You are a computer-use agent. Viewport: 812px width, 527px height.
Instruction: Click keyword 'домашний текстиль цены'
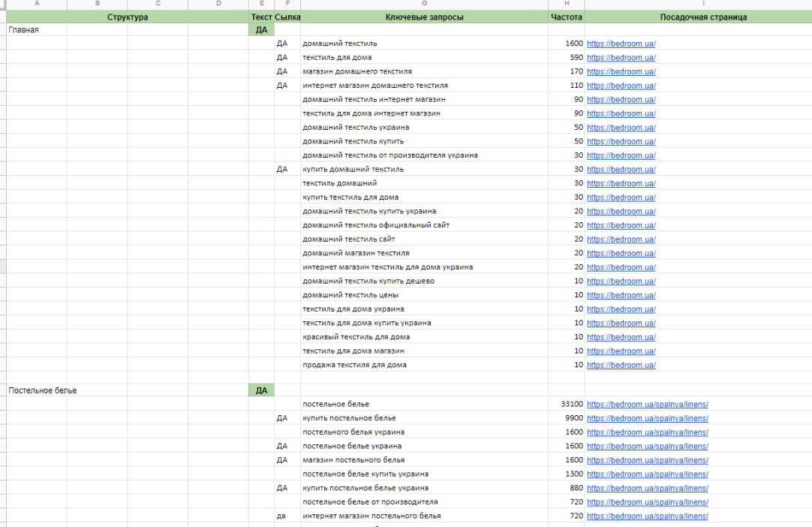[350, 295]
